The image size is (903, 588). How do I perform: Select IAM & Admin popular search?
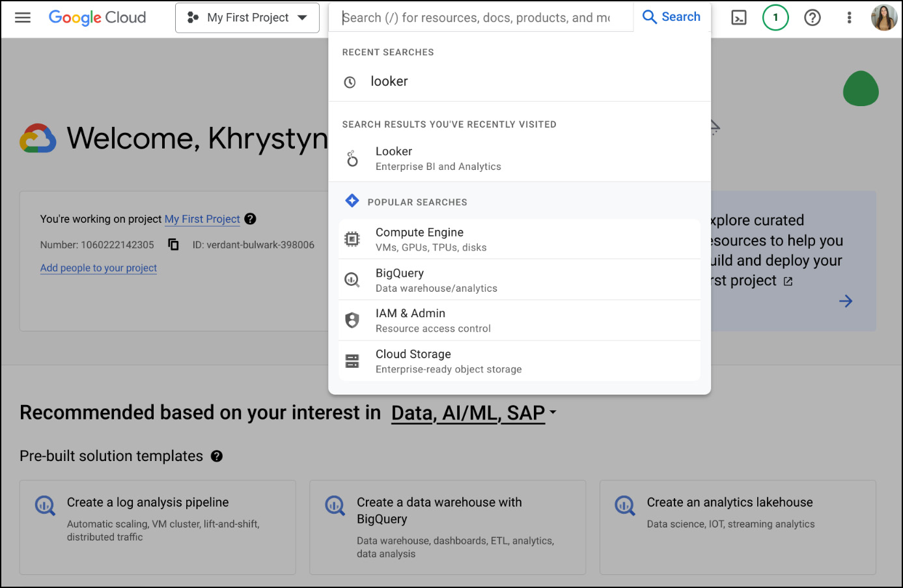[520, 320]
